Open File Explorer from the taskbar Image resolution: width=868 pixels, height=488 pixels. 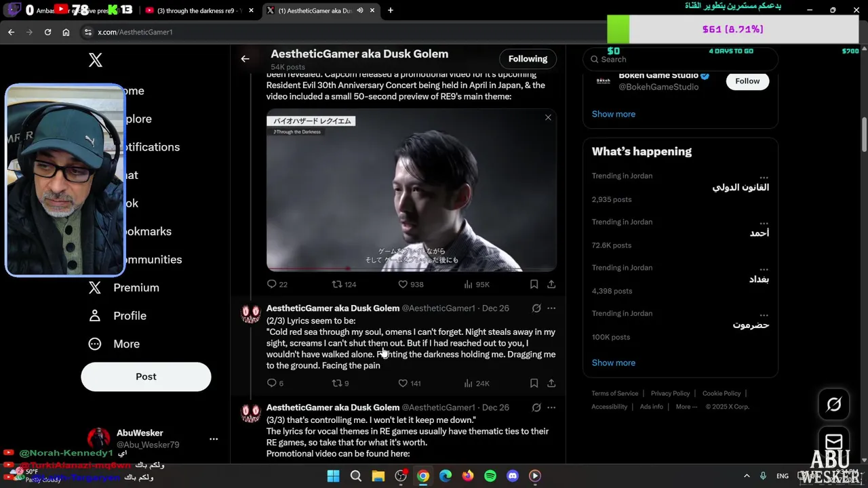click(x=378, y=476)
